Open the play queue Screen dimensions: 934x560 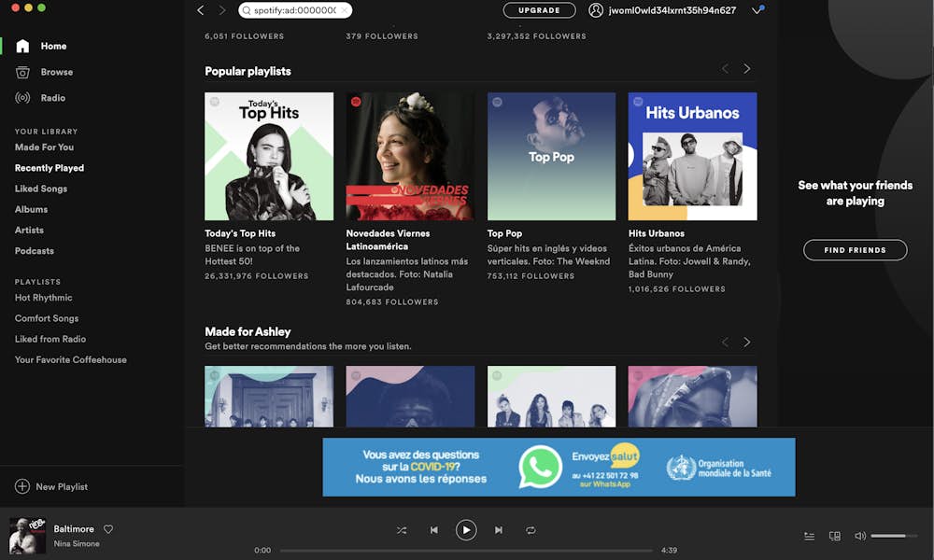pyautogui.click(x=810, y=537)
